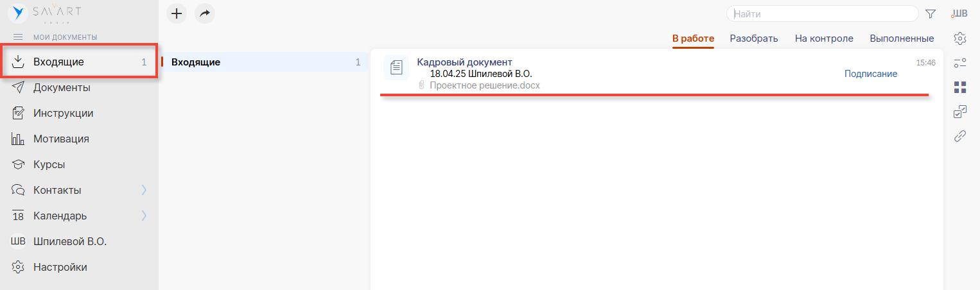Click the Подписание status link
The image size is (980, 290).
click(x=870, y=74)
